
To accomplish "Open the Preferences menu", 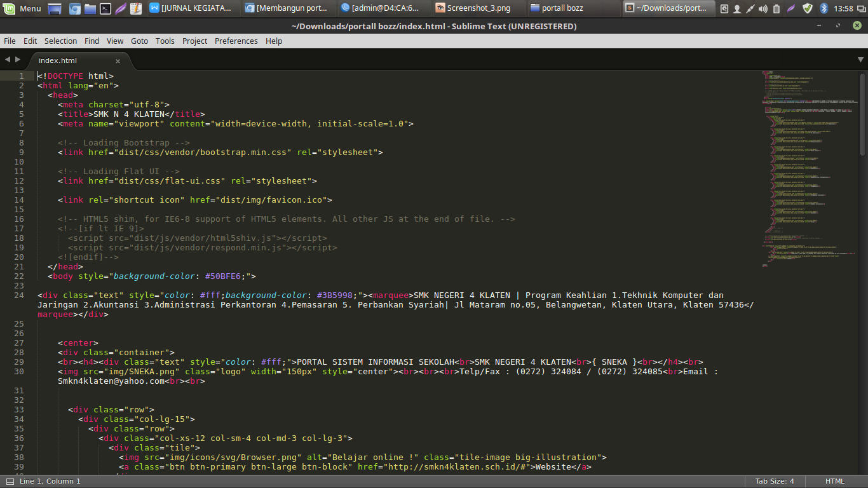I will 236,41.
